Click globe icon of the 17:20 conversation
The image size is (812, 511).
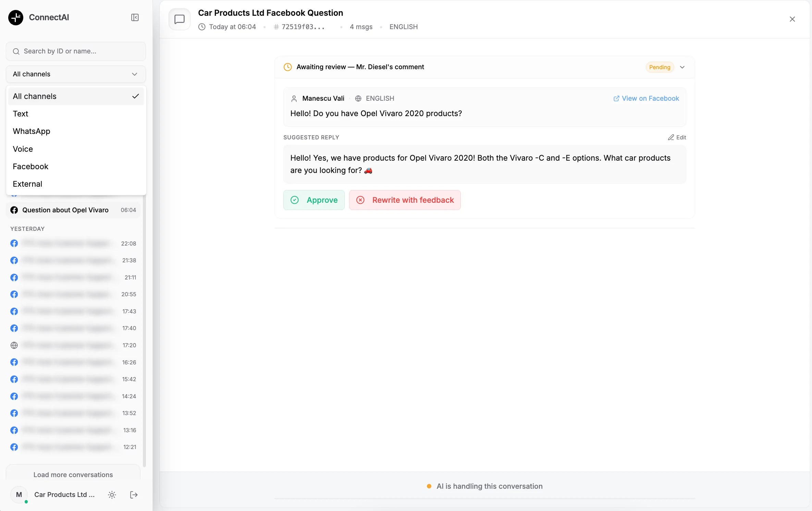tap(14, 345)
